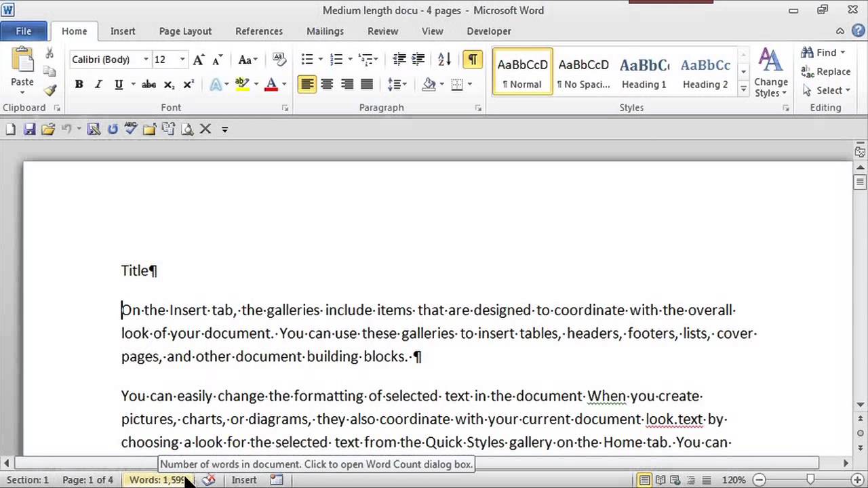Click the Select button in Editing
The image size is (868, 488).
point(825,90)
